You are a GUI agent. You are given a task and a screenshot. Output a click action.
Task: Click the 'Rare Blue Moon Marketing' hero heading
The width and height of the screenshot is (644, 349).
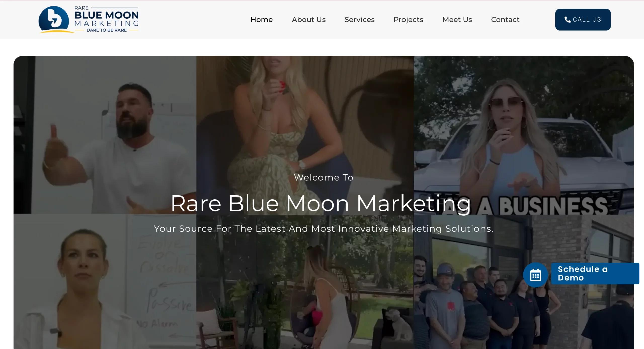pos(321,204)
